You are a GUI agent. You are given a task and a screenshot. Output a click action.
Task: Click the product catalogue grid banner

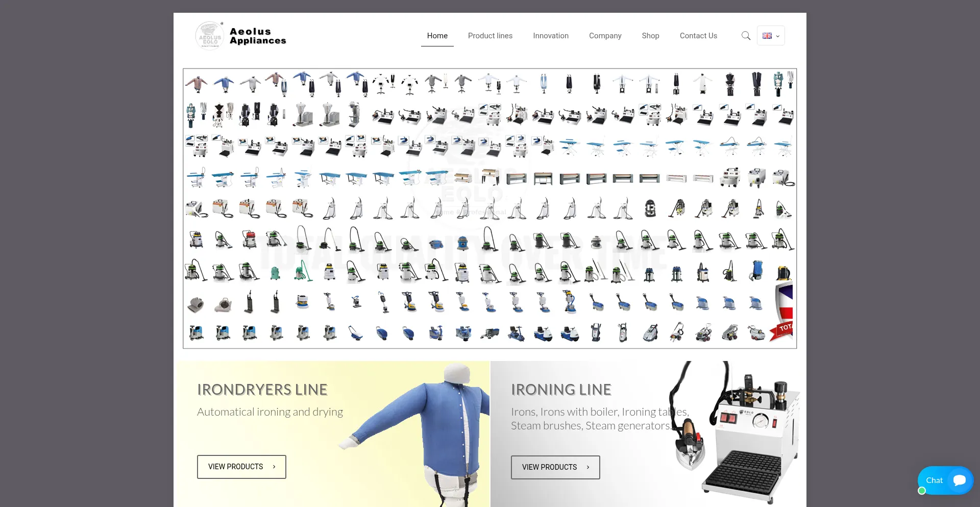tap(489, 208)
